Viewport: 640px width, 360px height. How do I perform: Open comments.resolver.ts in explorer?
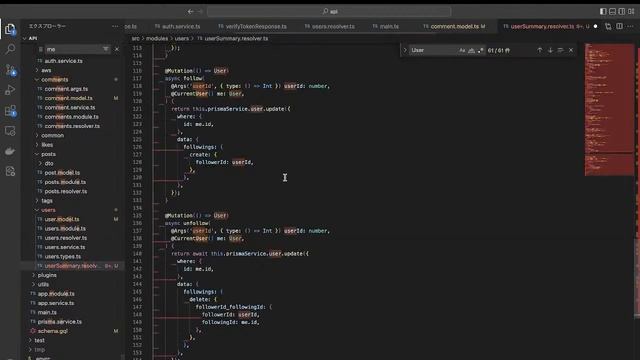72,126
